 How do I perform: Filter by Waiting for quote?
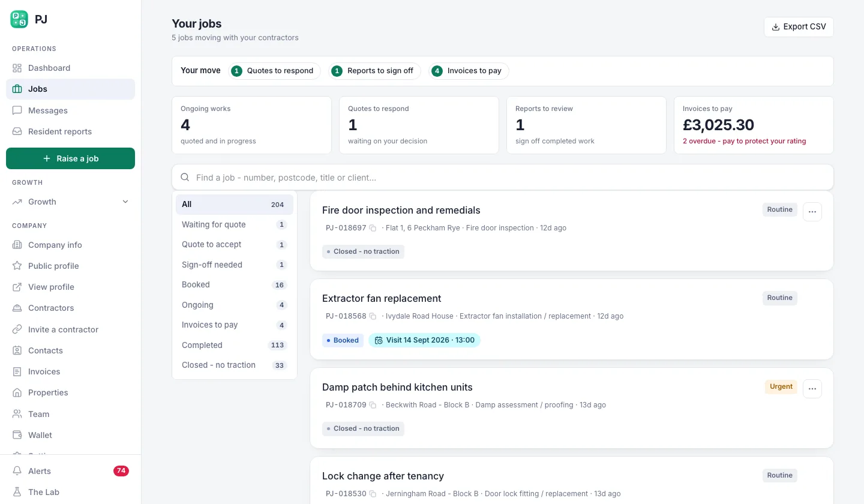point(235,224)
